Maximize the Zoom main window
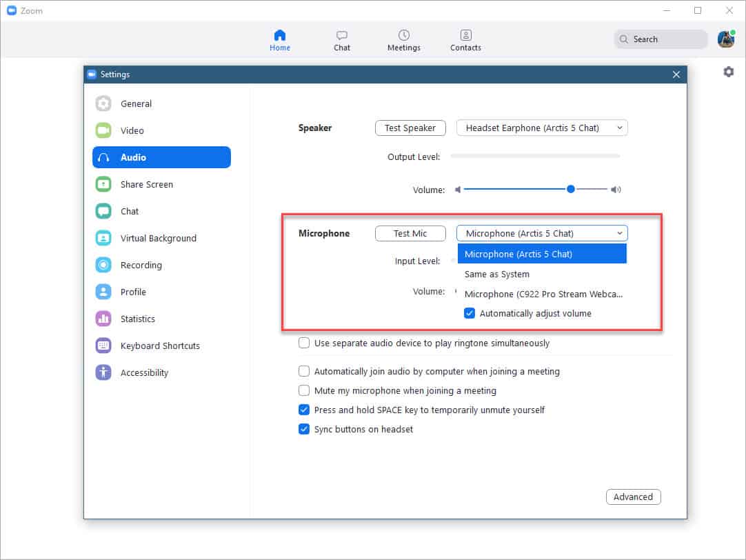Screen dimensions: 746x560 698,10
